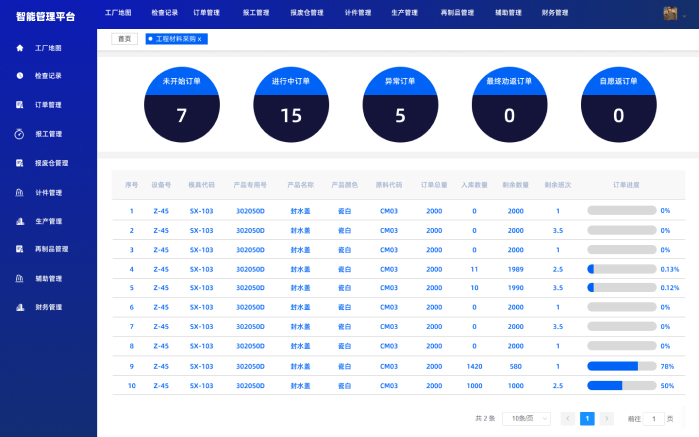Switch to the 首页 tab
The width and height of the screenshot is (699, 437).
124,38
